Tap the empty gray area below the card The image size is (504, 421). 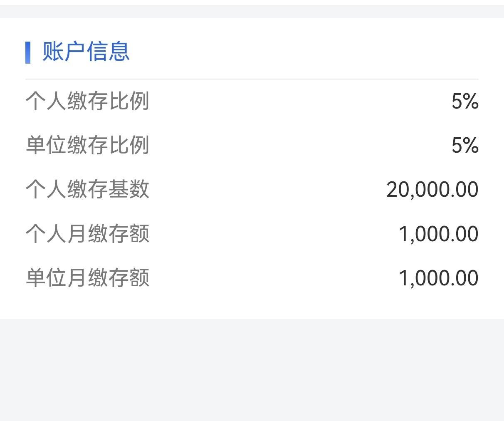coord(252,370)
